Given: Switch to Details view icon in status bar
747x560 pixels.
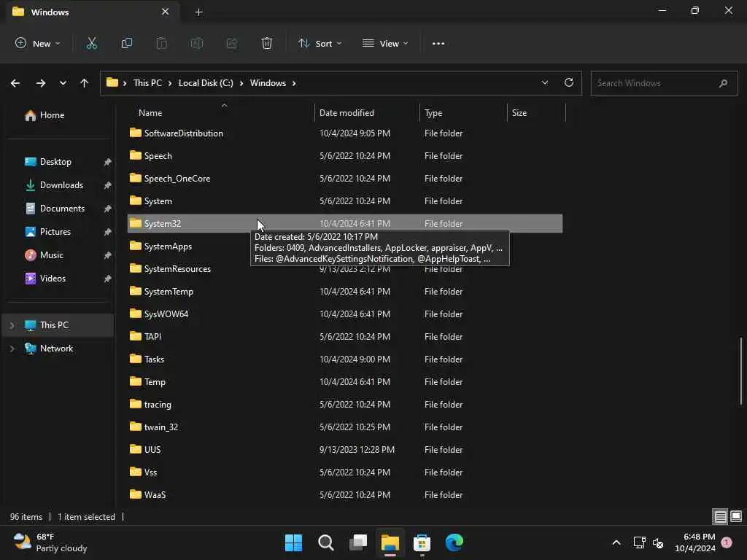Looking at the screenshot, I should pos(720,516).
